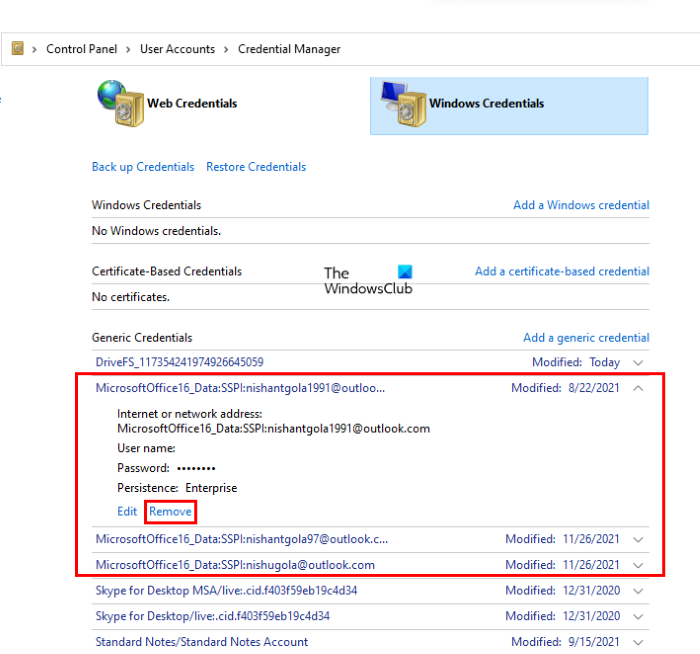Switch to Web Credentials tab
The width and height of the screenshot is (700, 654).
point(192,103)
